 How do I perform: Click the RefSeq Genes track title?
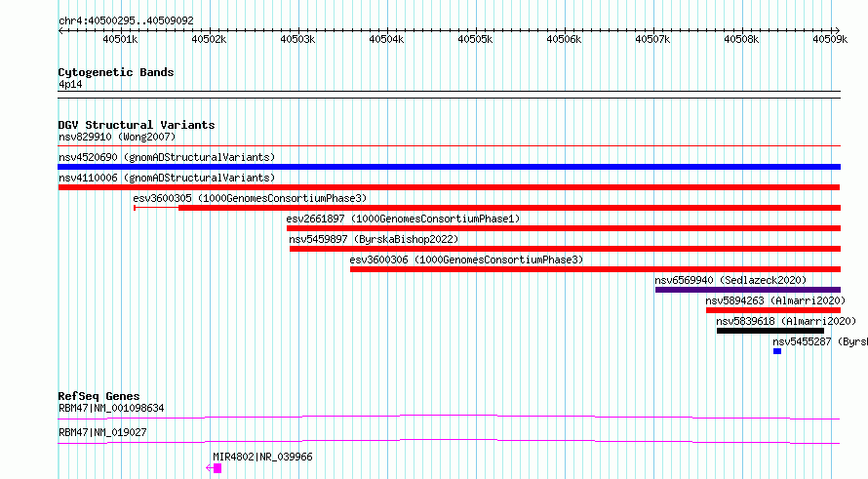click(x=99, y=396)
